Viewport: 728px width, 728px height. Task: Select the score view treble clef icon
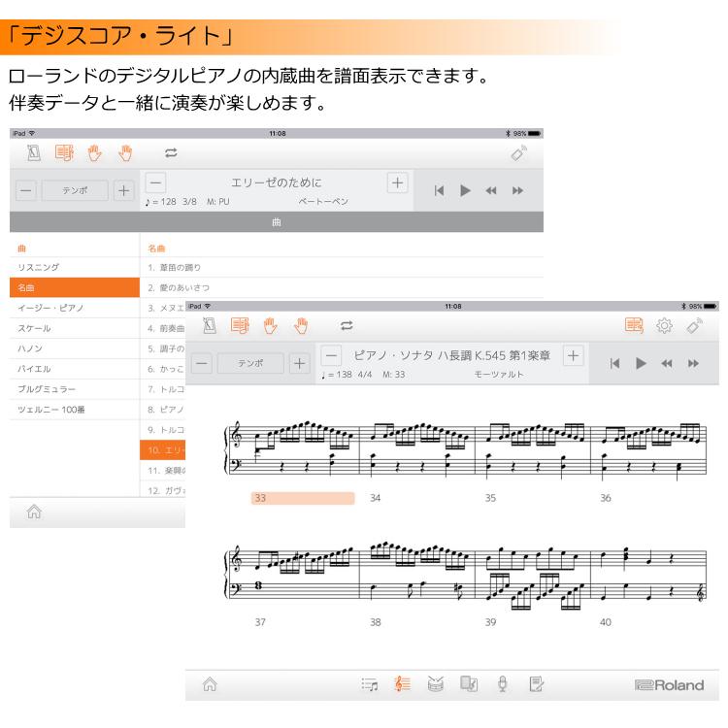click(403, 684)
